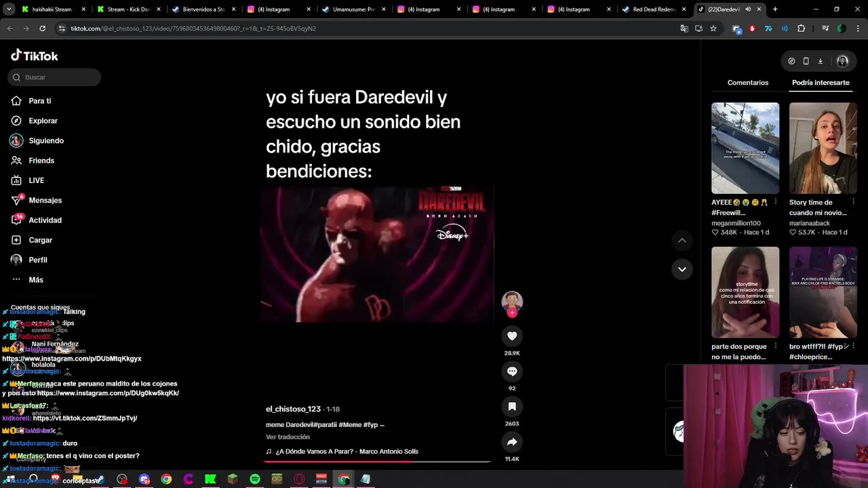Screen dimensions: 868x488
Task: Open the Minecraft taskbar icon
Action: (x=233, y=479)
